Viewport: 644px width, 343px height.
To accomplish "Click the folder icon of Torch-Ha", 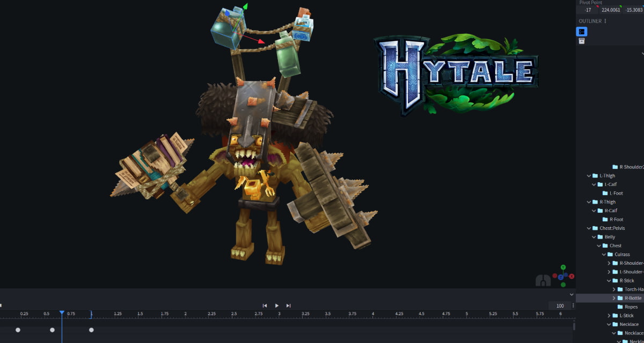I will [620, 289].
